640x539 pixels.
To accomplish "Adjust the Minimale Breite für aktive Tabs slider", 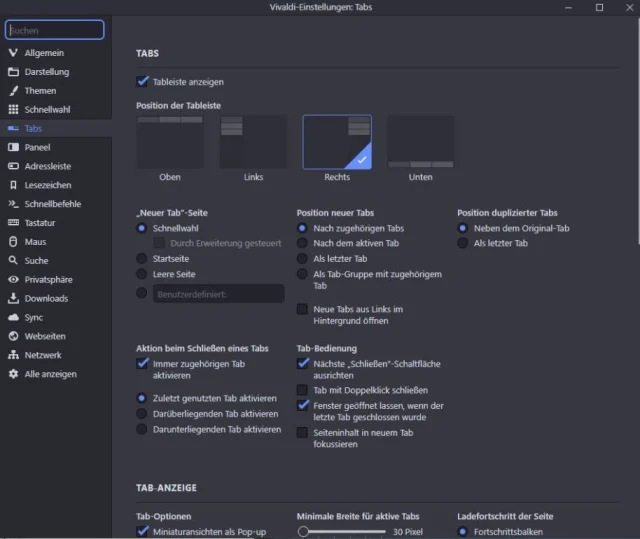I will point(304,532).
